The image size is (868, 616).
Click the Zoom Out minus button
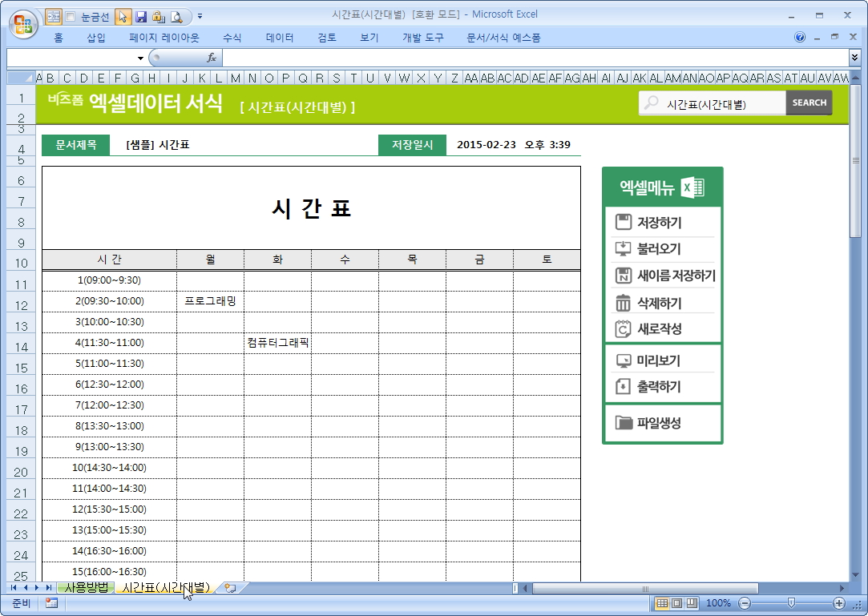745,603
